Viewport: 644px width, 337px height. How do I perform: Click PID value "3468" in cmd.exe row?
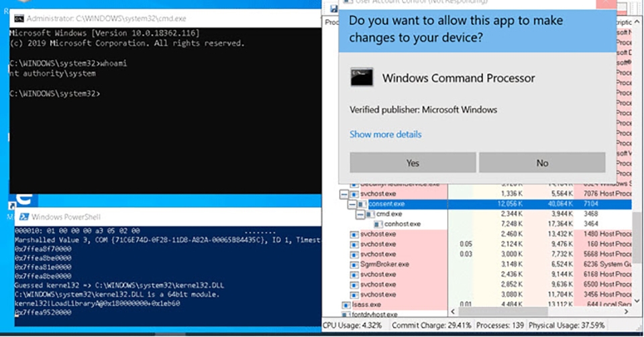click(x=591, y=213)
